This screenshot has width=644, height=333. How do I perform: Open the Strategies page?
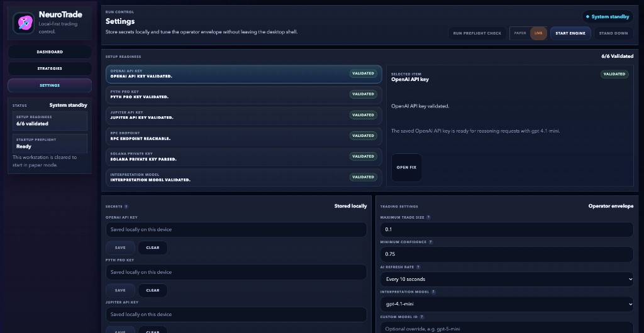point(50,68)
